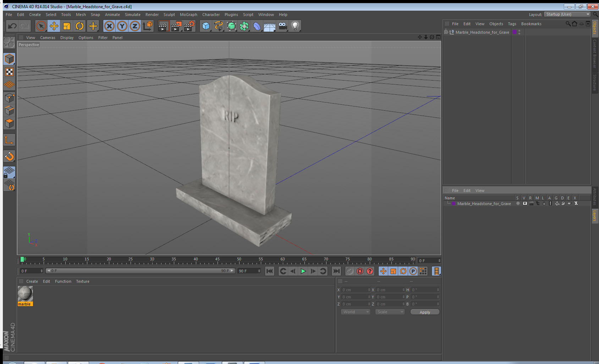The height and width of the screenshot is (364, 599).
Task: Click the timeline preview range slider
Action: 141,271
